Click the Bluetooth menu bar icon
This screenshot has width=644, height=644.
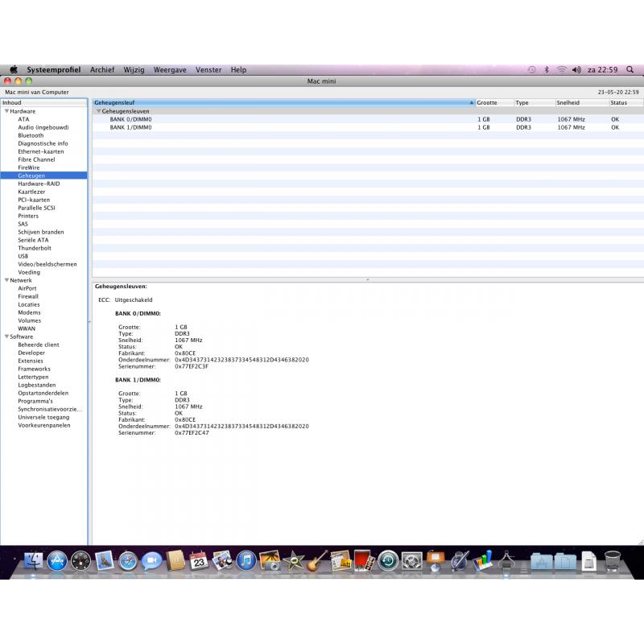click(x=547, y=70)
